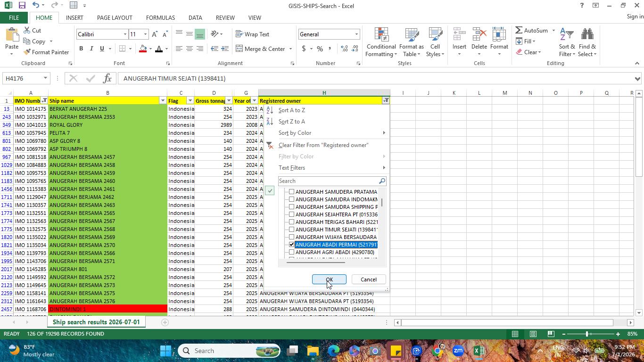Screen dimensions: 644x362
Task: Cut the selection with the scissors icon
Action: point(32,30)
